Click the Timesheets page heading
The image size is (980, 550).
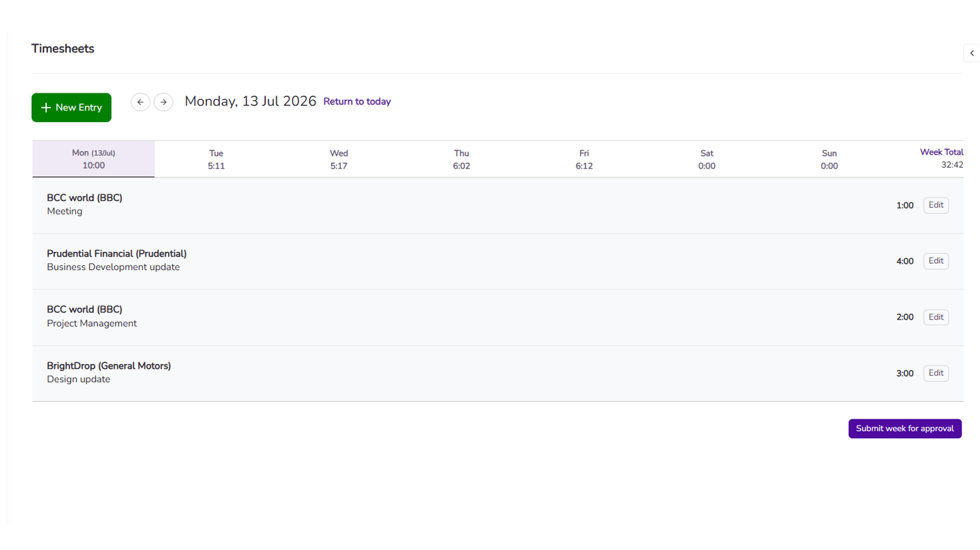pyautogui.click(x=63, y=48)
